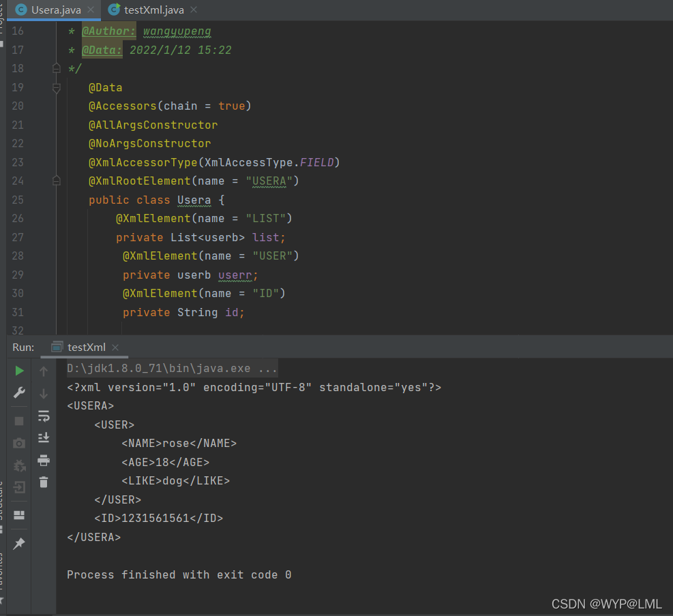Toggle scroll to end of console
673x616 pixels.
point(44,437)
